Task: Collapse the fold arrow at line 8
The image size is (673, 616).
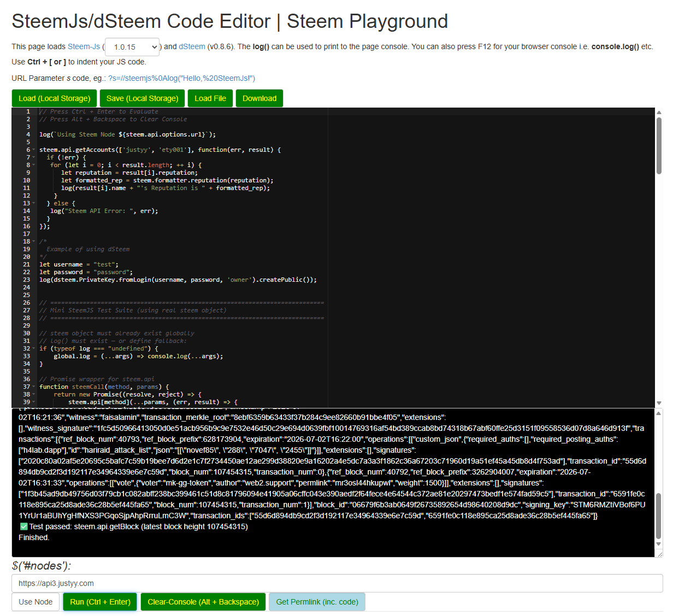Action: pos(34,165)
